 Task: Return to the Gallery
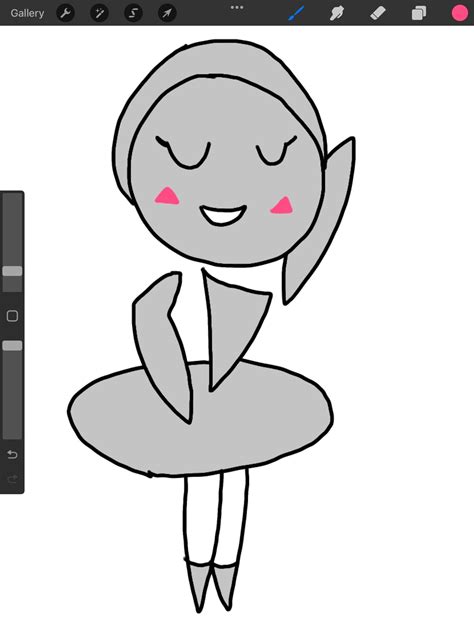click(x=27, y=13)
